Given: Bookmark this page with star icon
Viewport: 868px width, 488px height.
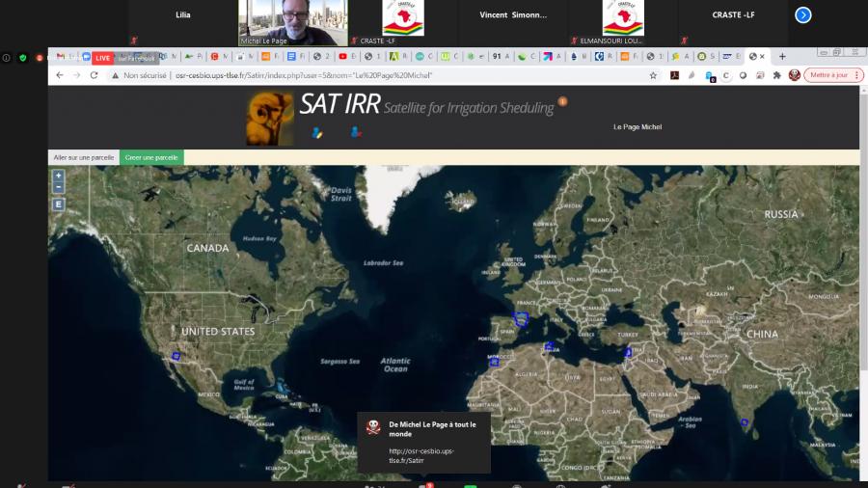Looking at the screenshot, I should click(x=653, y=75).
